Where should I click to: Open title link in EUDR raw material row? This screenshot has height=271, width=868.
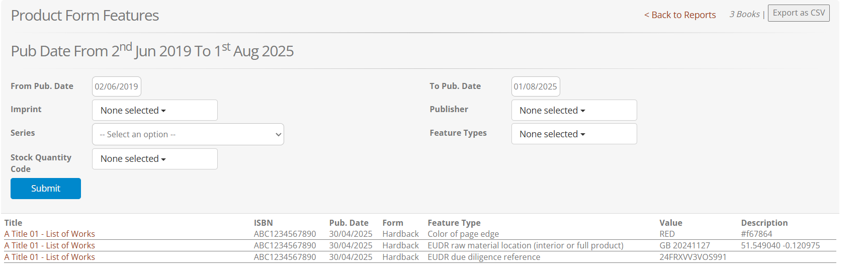pos(50,245)
